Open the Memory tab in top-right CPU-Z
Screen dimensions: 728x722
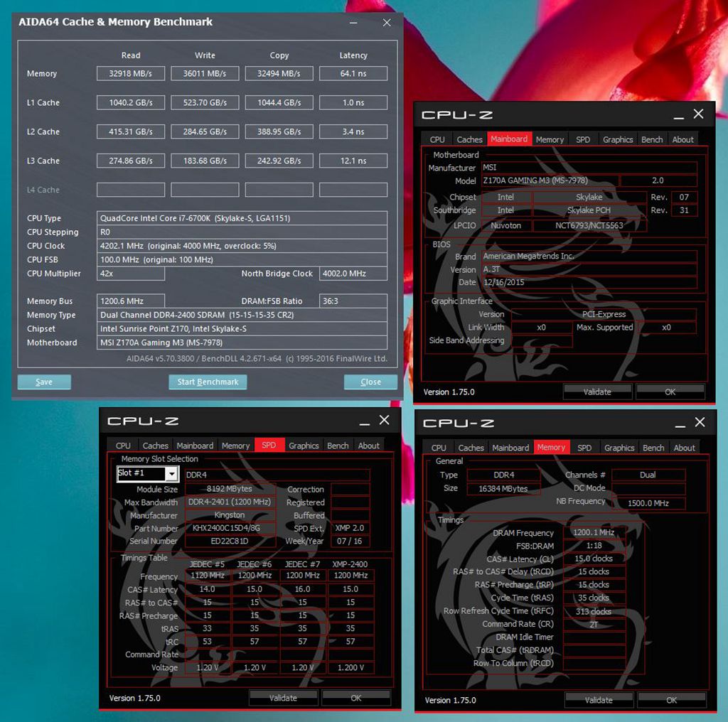[x=550, y=139]
